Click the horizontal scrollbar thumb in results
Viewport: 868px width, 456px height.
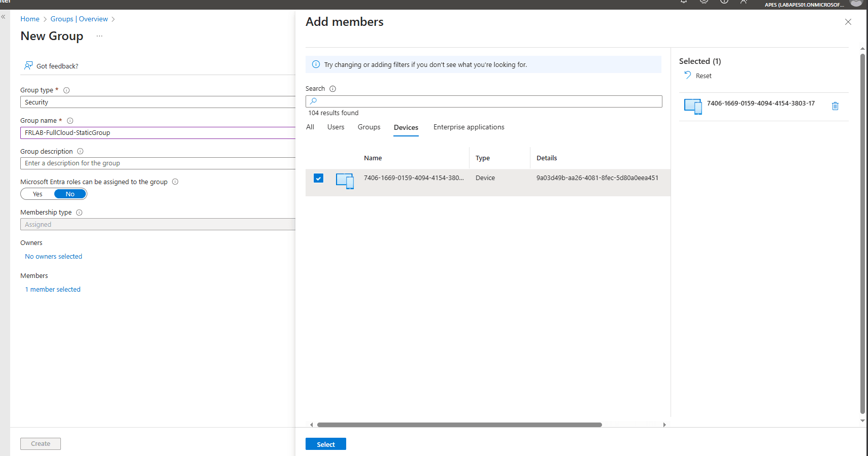pyautogui.click(x=459, y=425)
